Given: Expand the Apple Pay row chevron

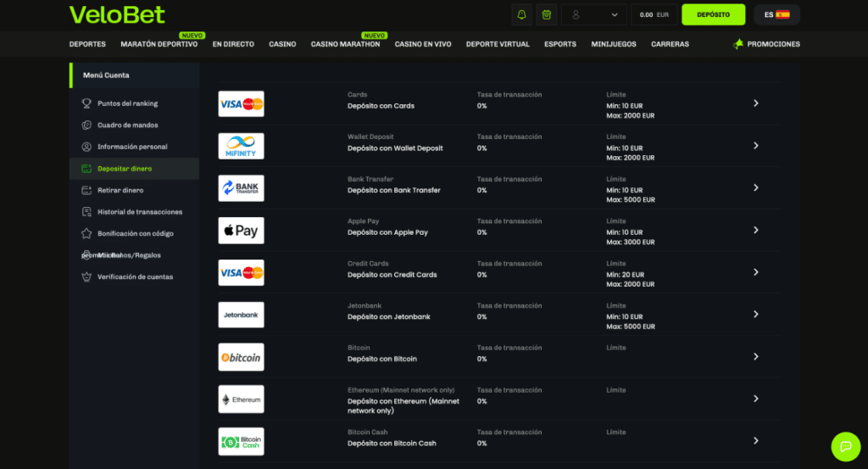Looking at the screenshot, I should [755, 230].
